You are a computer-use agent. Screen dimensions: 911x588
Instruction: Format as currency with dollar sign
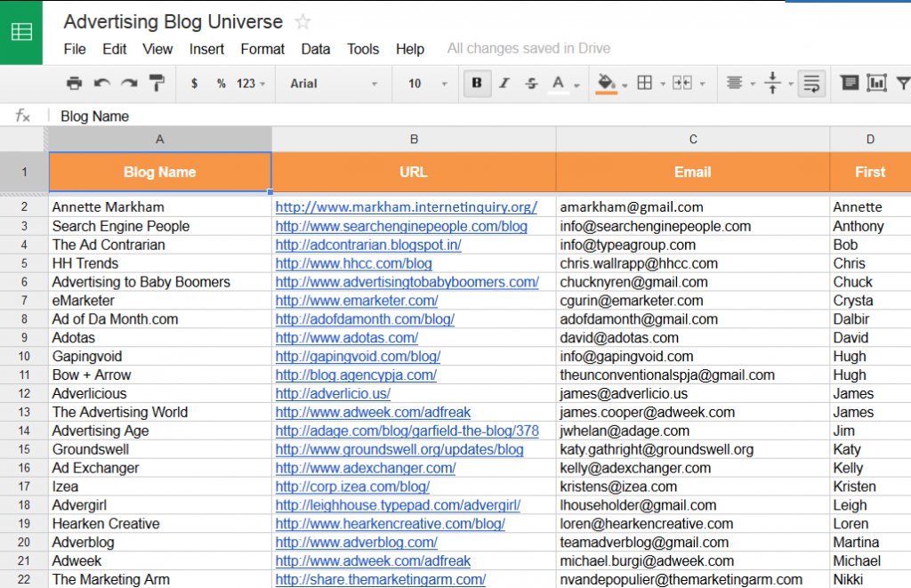point(194,83)
